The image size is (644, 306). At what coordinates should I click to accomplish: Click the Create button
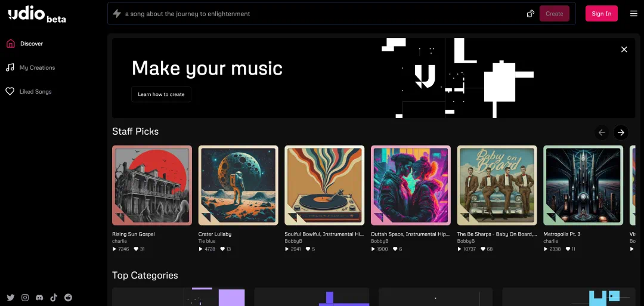click(x=554, y=14)
